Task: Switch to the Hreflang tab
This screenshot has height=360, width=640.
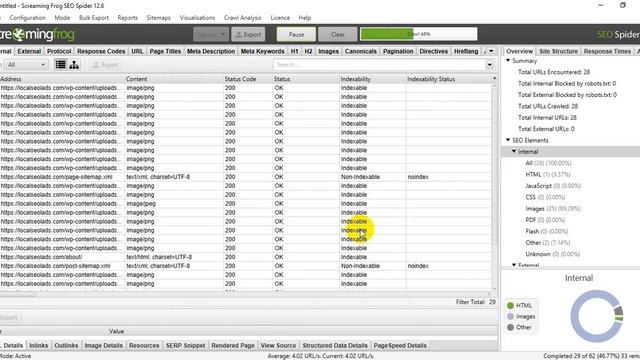Action: click(x=466, y=51)
